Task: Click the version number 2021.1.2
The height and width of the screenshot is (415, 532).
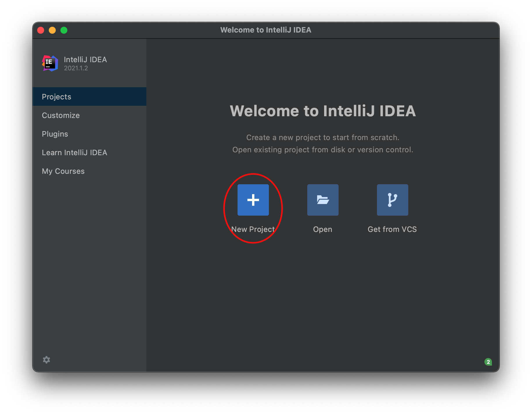Action: [76, 68]
